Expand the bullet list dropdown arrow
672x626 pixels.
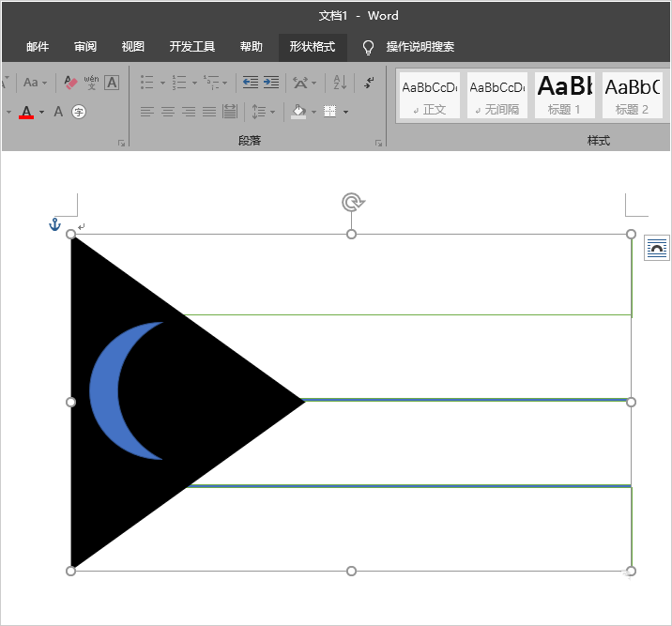click(x=162, y=84)
